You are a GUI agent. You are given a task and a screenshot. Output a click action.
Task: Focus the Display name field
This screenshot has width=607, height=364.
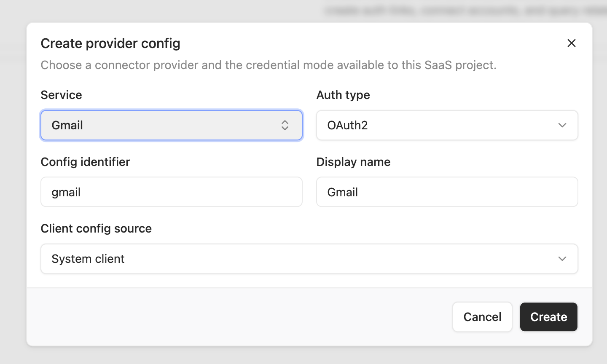click(447, 192)
